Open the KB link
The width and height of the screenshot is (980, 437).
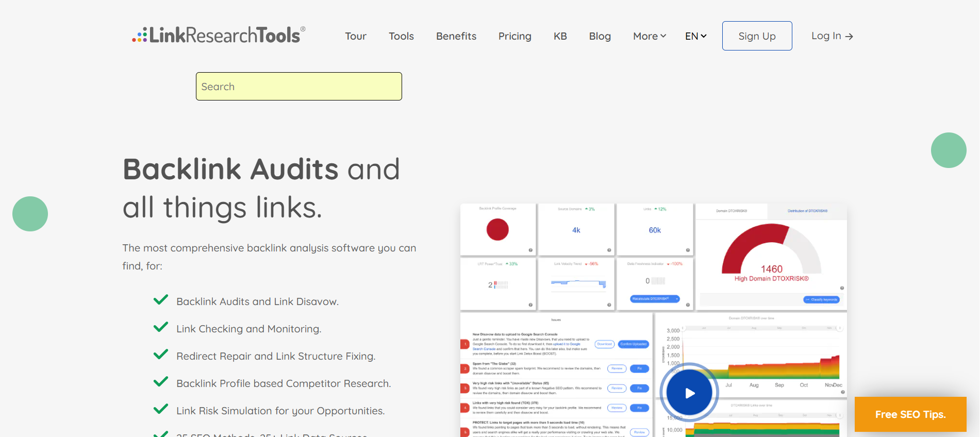click(560, 36)
